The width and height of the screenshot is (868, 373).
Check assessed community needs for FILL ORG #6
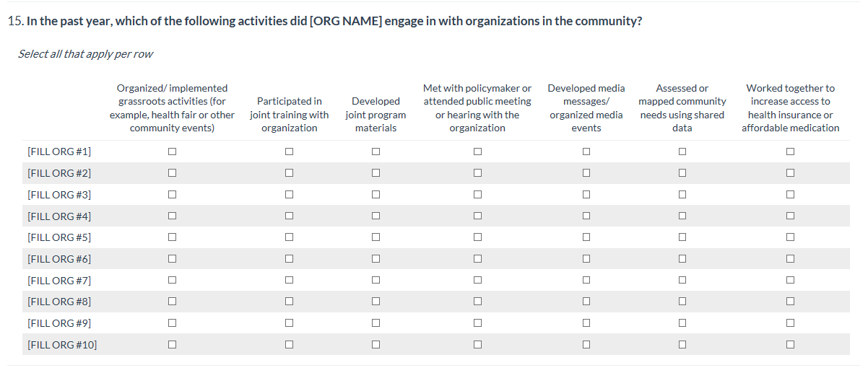pos(682,259)
